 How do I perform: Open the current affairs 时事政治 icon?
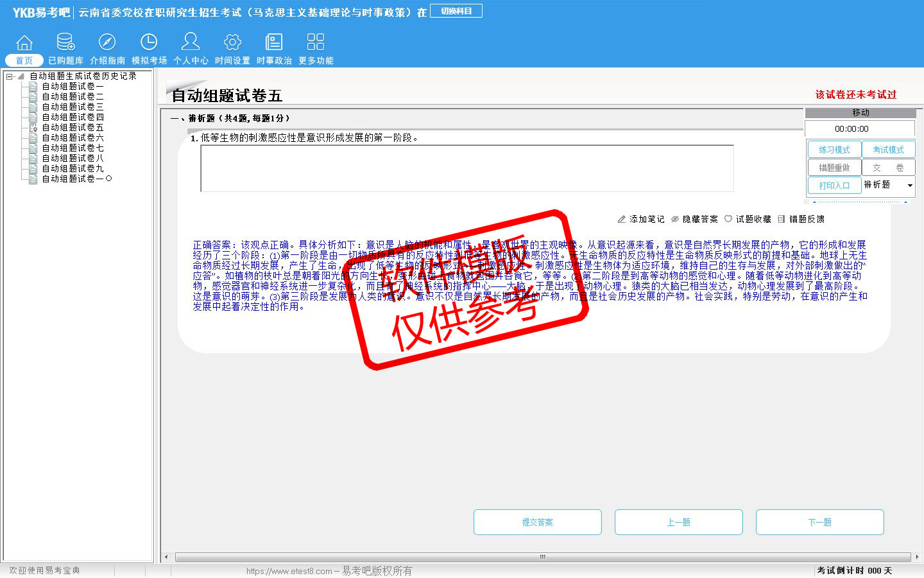click(x=274, y=44)
